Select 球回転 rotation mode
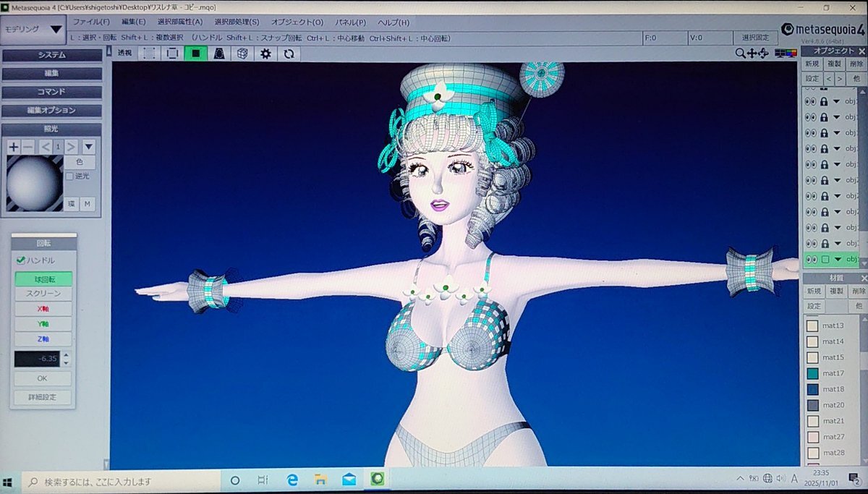Image resolution: width=868 pixels, height=494 pixels. (x=43, y=278)
